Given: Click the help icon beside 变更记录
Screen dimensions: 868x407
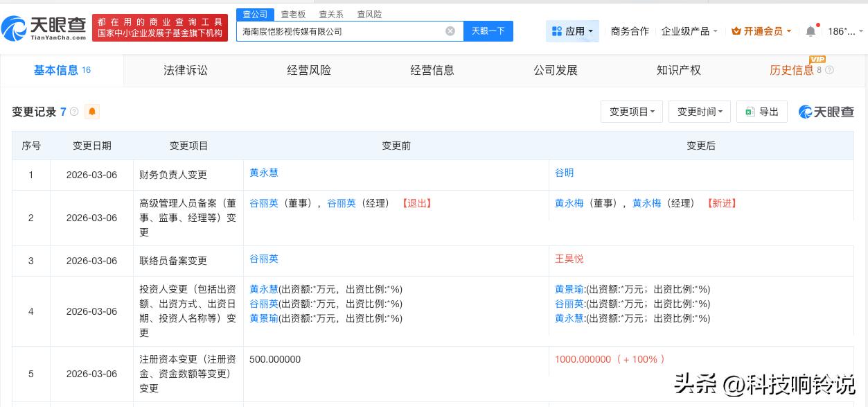Looking at the screenshot, I should [x=74, y=112].
